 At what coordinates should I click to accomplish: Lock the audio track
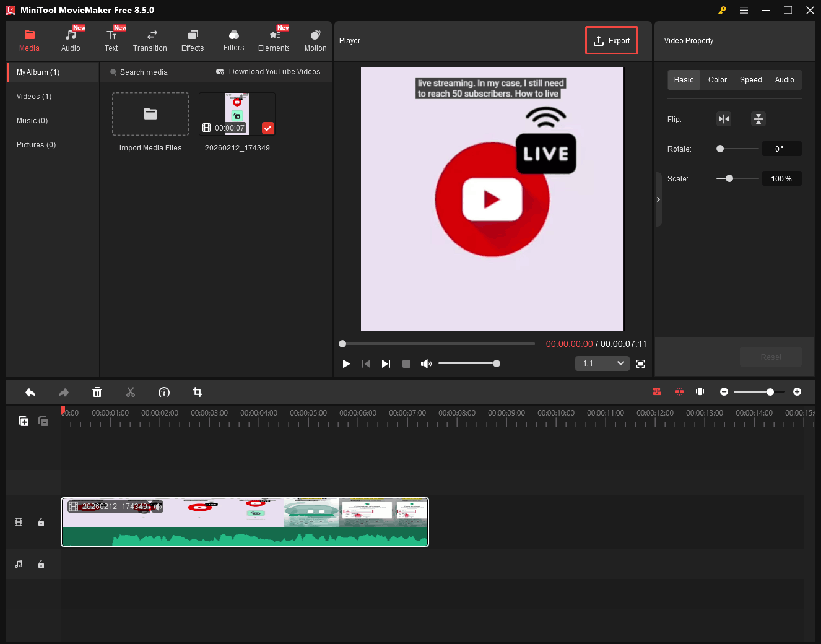coord(41,564)
